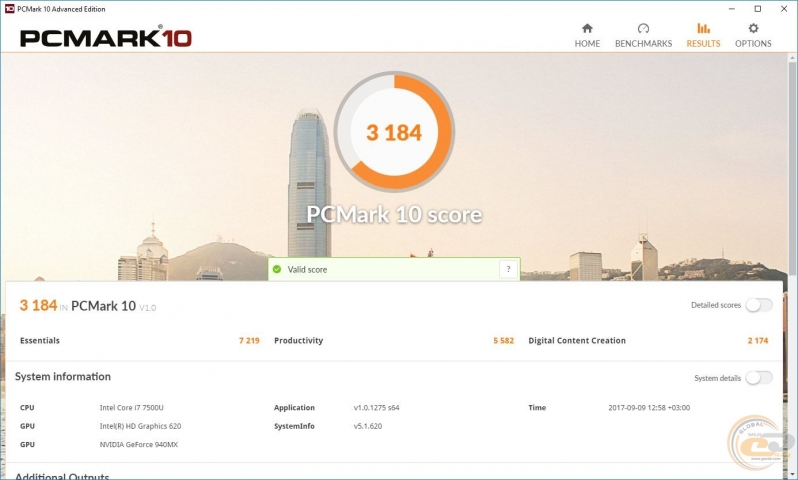This screenshot has height=480, width=798.
Task: Maximize the PCMark 10 window
Action: 758,9
